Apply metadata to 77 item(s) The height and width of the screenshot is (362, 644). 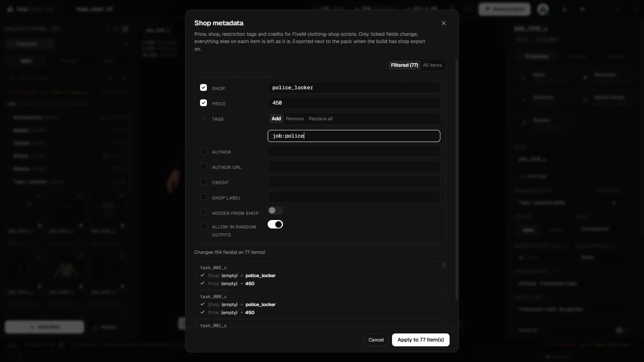click(421, 340)
